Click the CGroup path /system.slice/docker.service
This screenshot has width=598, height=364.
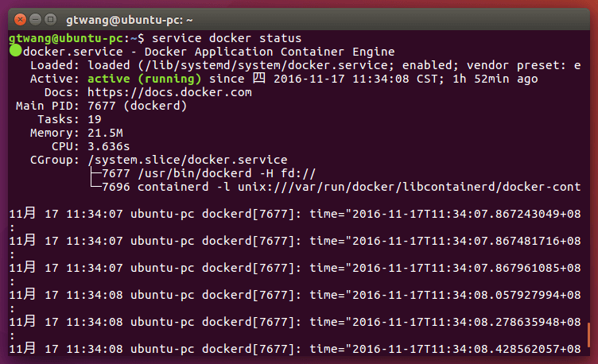(187, 160)
